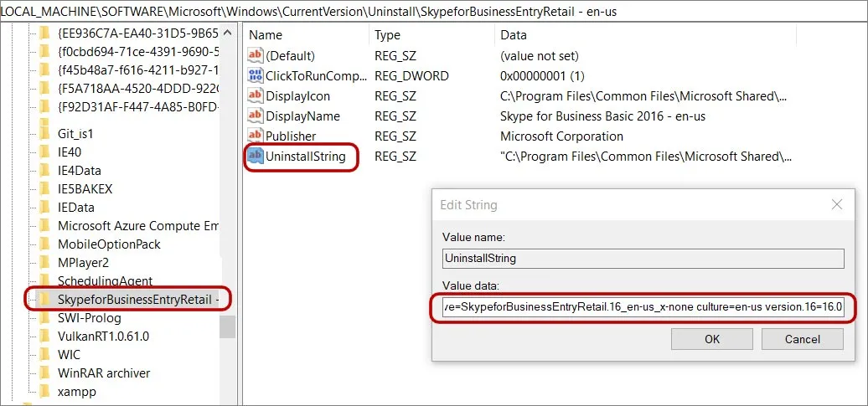Image resolution: width=868 pixels, height=406 pixels.
Task: Click the REG_DWORD type cell
Action: pos(411,76)
